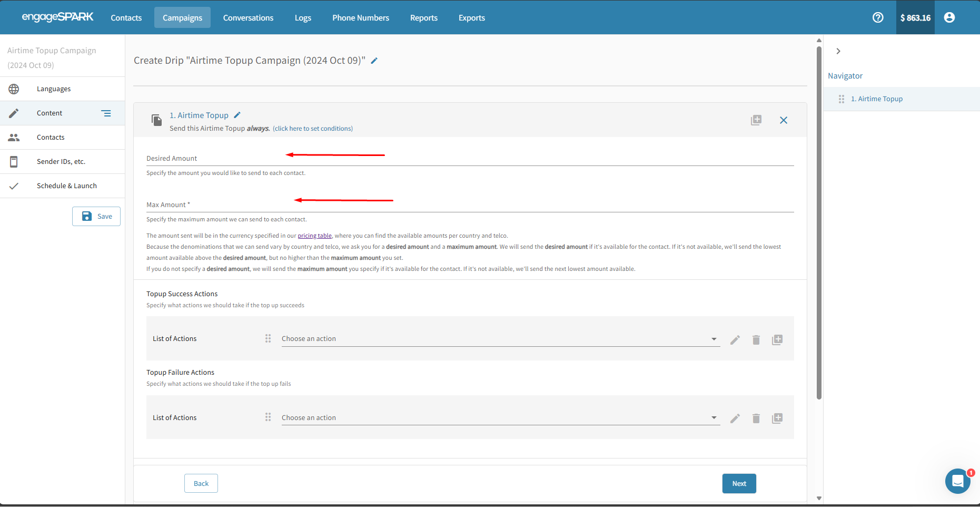
Task: Open the pricing table link
Action: click(314, 236)
